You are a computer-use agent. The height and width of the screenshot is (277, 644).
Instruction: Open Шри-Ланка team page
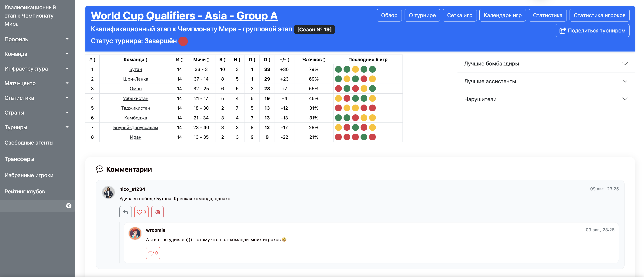135,79
